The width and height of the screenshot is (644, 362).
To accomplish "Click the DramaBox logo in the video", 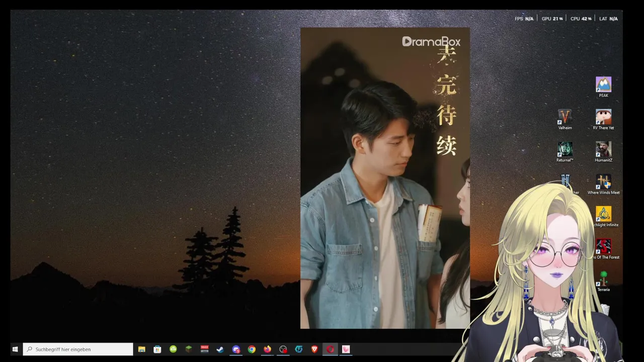I will tap(431, 41).
